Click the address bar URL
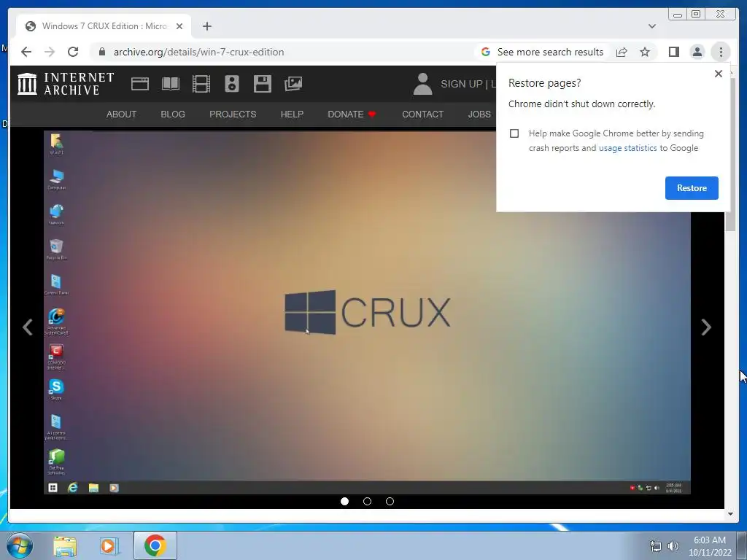747x560 pixels. 198,52
